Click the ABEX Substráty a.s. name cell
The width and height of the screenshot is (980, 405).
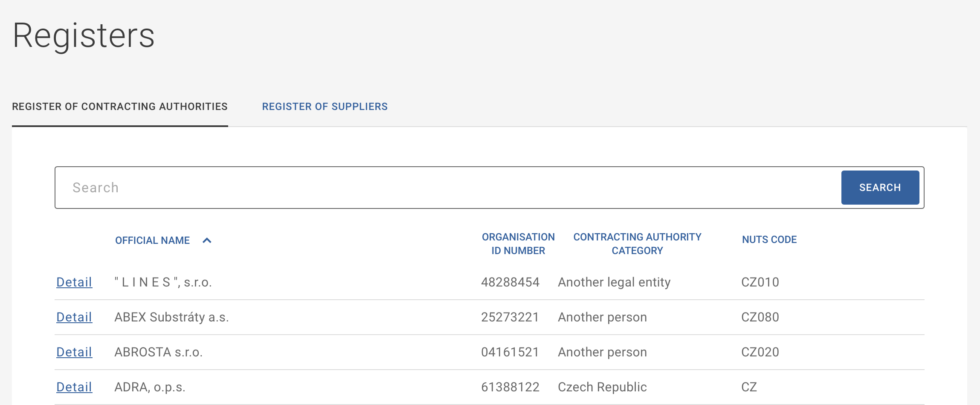click(x=171, y=317)
